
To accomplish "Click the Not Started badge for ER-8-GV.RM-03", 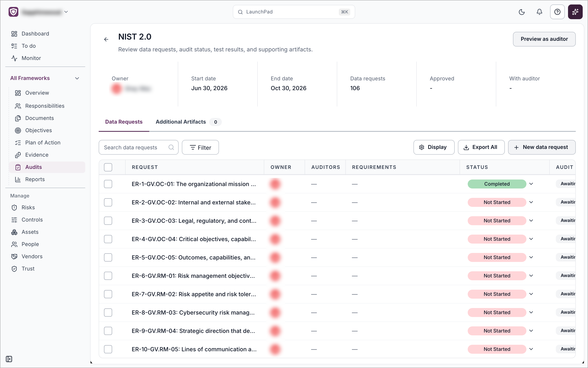I will tap(497, 313).
